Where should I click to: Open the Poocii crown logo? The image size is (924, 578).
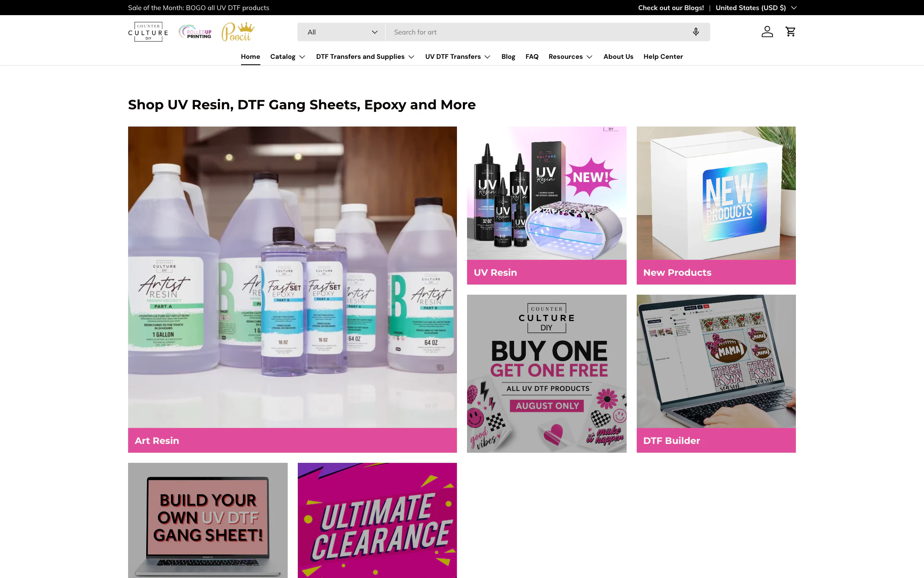[x=238, y=32]
